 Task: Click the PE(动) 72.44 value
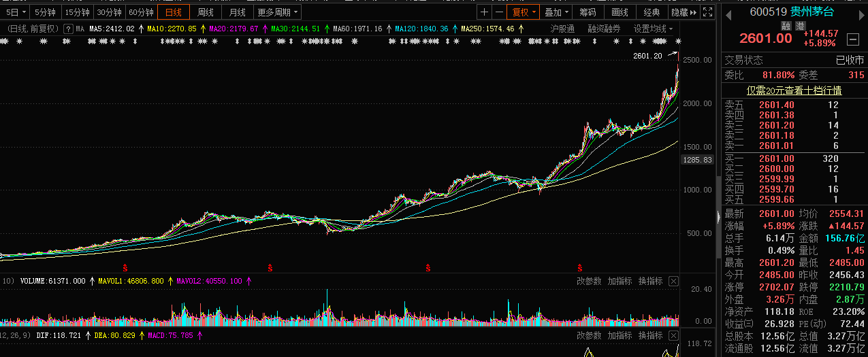click(x=851, y=324)
